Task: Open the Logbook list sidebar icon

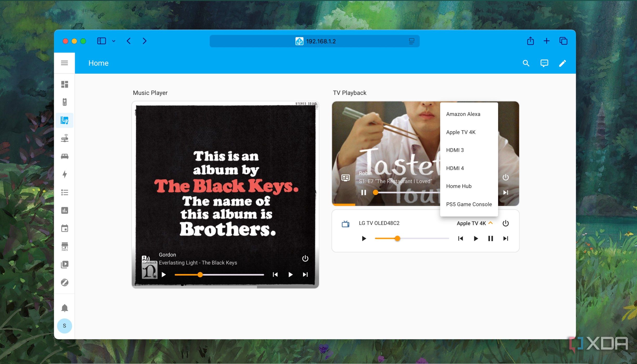Action: 65,192
